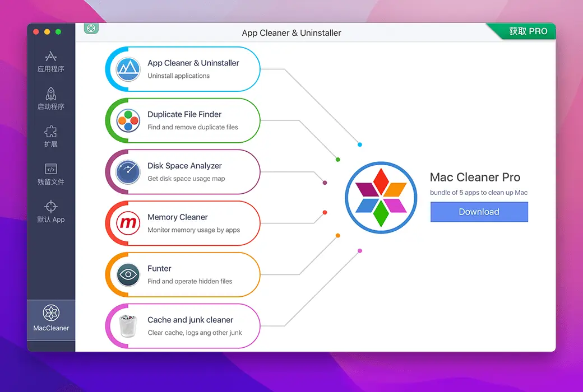This screenshot has height=392, width=583.
Task: Open the App Cleaner & Uninstaller card title
Action: pyautogui.click(x=193, y=63)
